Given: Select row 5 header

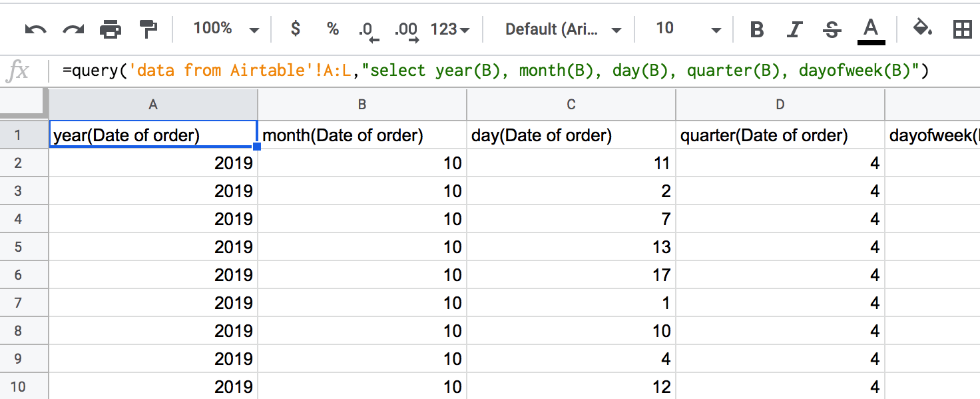Looking at the screenshot, I should click(24, 247).
